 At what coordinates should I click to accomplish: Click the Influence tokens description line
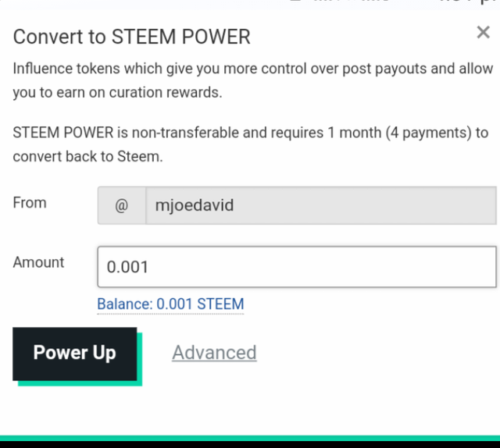[x=250, y=69]
